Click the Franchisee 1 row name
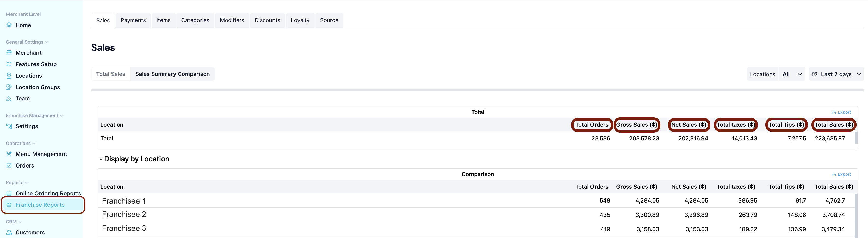Image resolution: width=868 pixels, height=238 pixels. coord(124,201)
